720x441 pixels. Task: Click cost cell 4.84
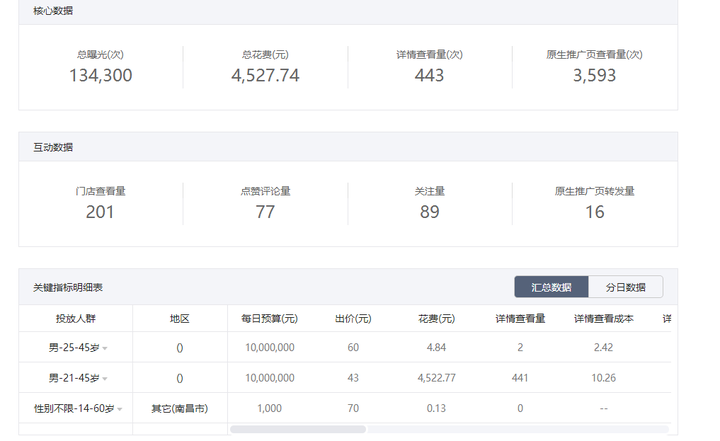pyautogui.click(x=436, y=347)
